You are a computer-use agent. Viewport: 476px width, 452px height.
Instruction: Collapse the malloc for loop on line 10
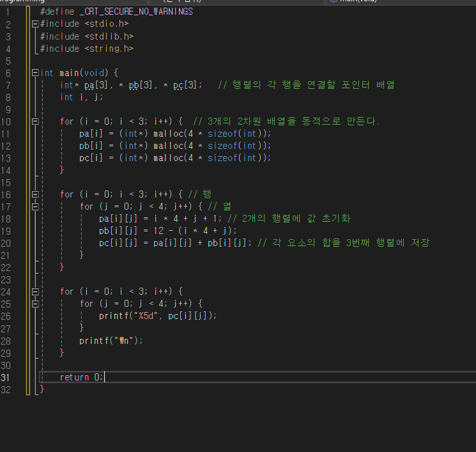pyautogui.click(x=35, y=121)
